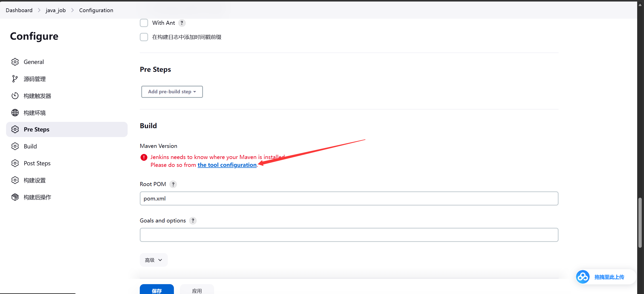The image size is (644, 294).
Task: Open the Add pre-build step dropdown
Action: [172, 92]
